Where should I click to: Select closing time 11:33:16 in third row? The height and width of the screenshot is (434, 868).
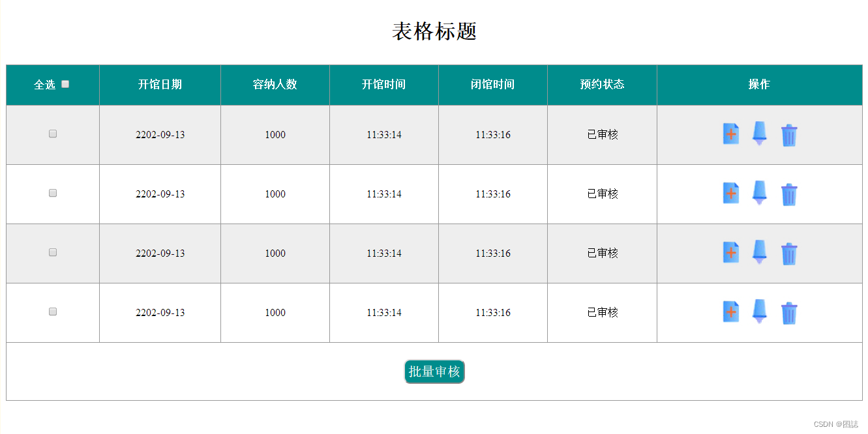point(493,253)
